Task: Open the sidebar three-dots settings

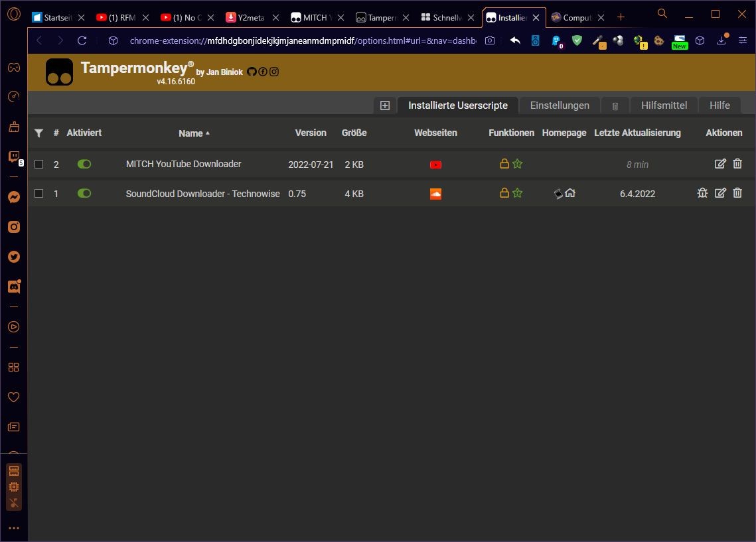Action: [14, 528]
